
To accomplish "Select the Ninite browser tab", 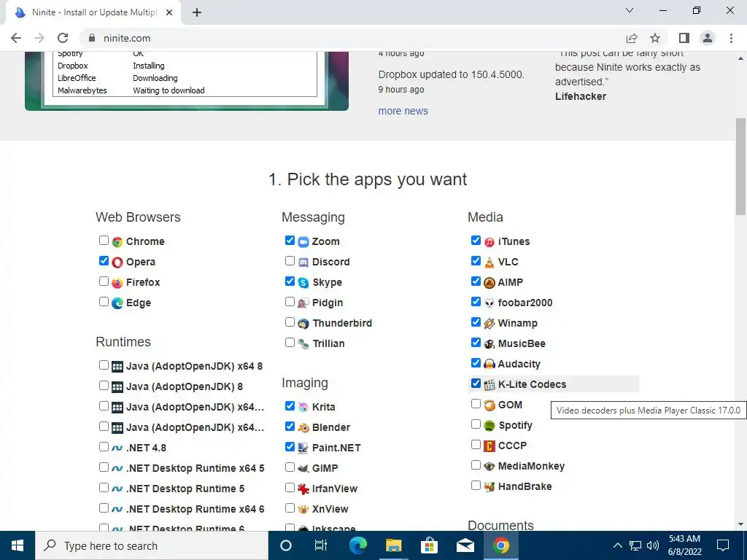I will (x=93, y=12).
